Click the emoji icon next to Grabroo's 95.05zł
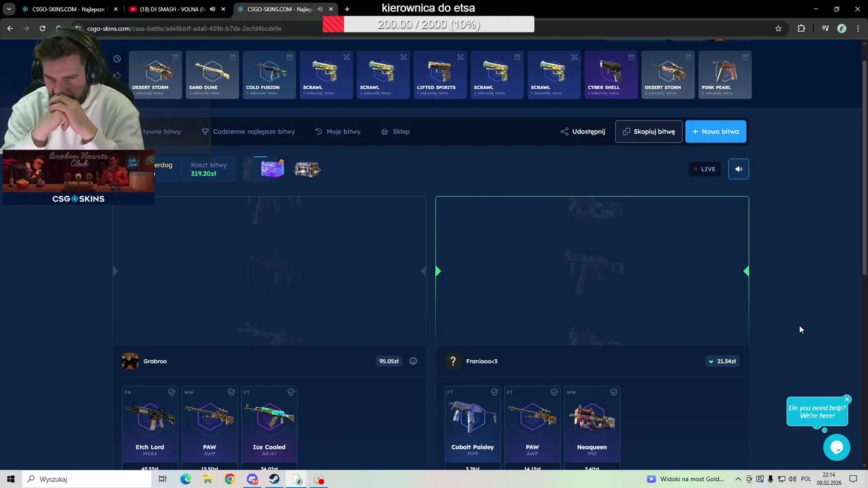Viewport: 868px width, 488px height. tap(413, 361)
